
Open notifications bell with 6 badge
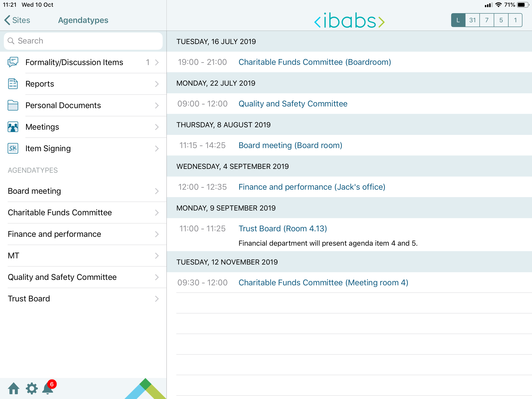click(48, 388)
